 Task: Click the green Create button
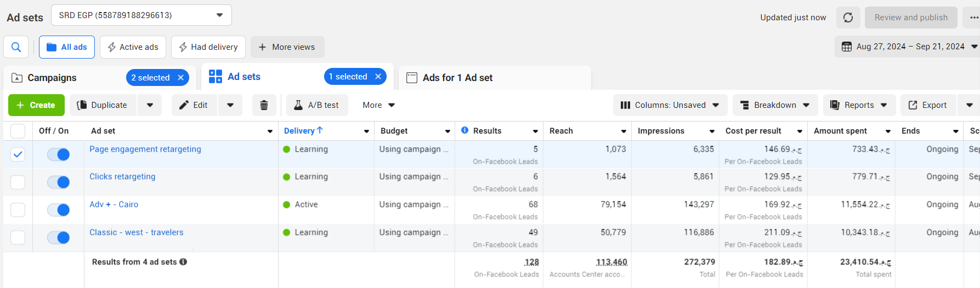[36, 105]
